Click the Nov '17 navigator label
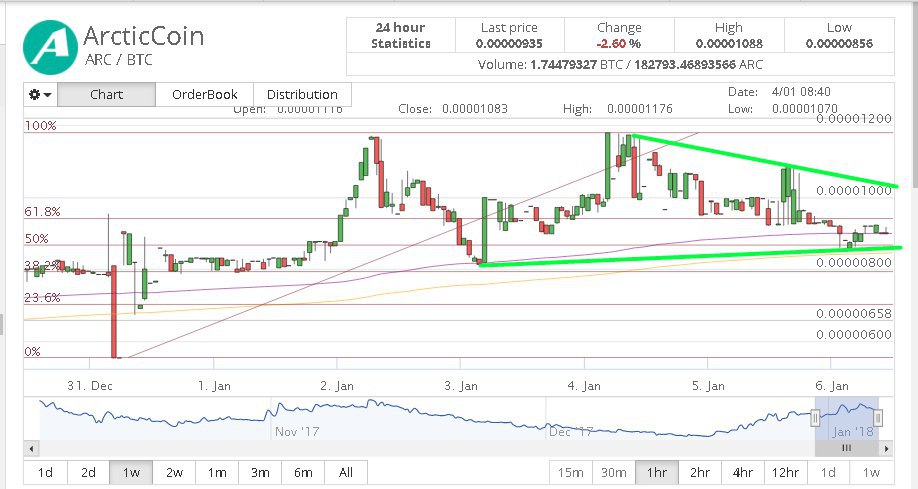 [297, 432]
